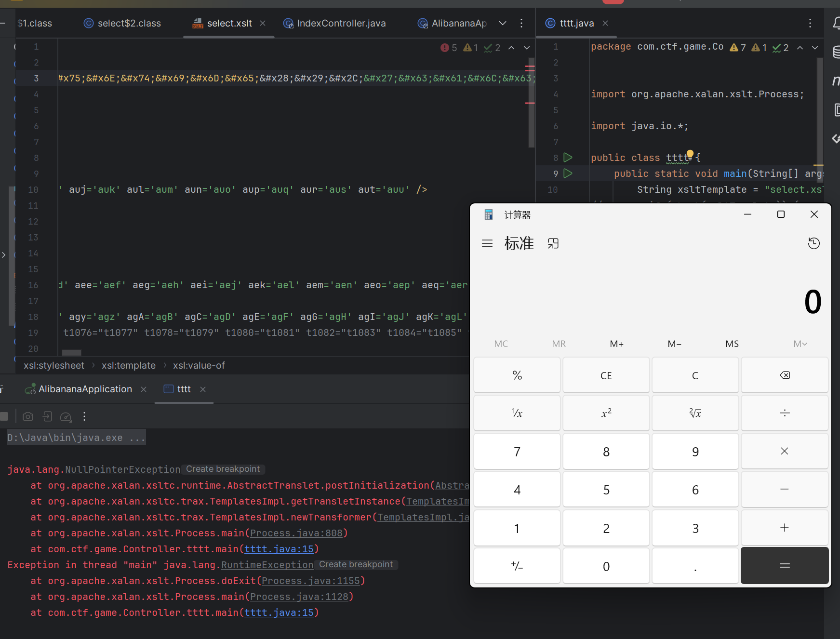
Task: Clear entry with the CE key
Action: coord(606,375)
